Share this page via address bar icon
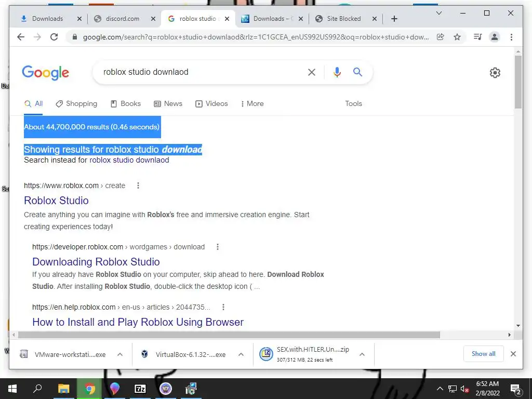 tap(441, 37)
